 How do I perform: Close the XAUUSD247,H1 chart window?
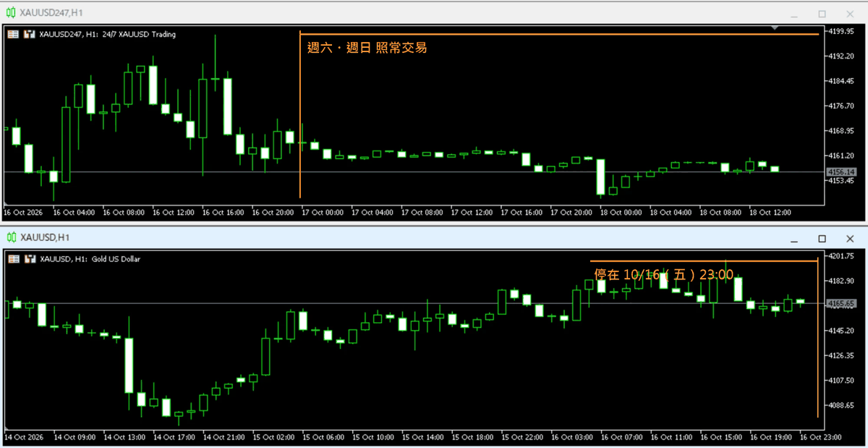click(850, 14)
